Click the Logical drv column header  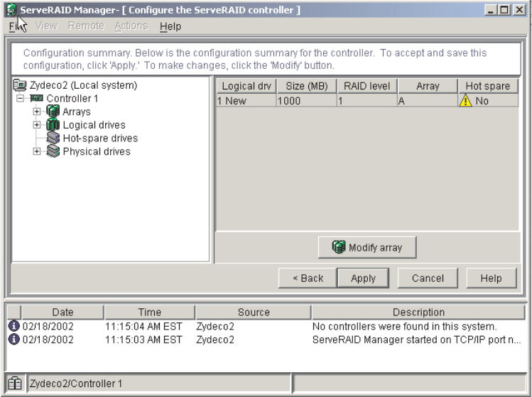pyautogui.click(x=246, y=86)
